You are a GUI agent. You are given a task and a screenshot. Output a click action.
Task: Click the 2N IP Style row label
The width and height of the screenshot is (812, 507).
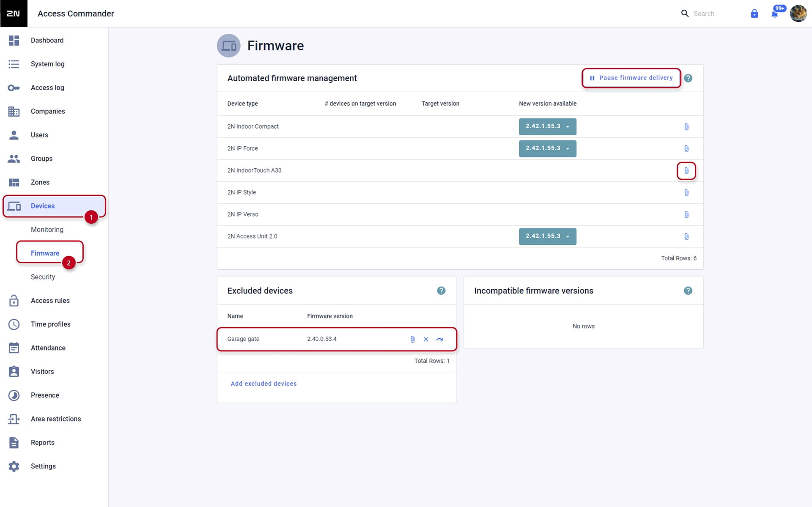tap(241, 192)
